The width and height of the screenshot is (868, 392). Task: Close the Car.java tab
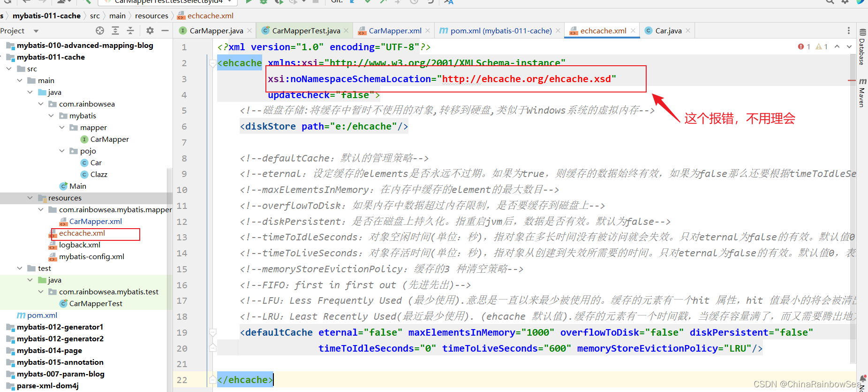[x=688, y=31]
